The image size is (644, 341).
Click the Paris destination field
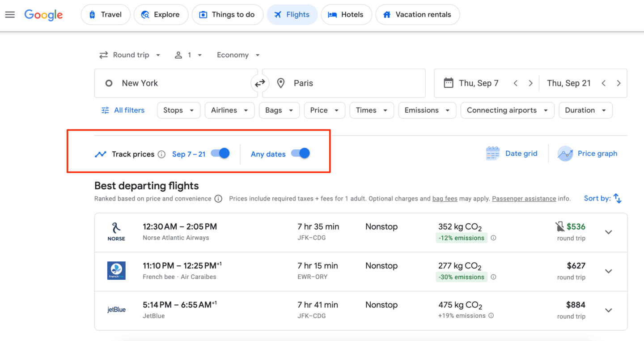pos(343,83)
